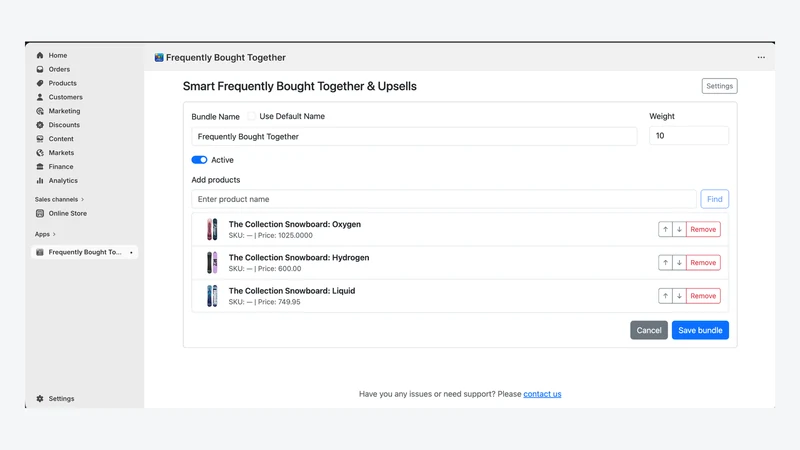Remove the Hydrogen snowboard from bundle
Image resolution: width=800 pixels, height=450 pixels.
click(x=703, y=263)
